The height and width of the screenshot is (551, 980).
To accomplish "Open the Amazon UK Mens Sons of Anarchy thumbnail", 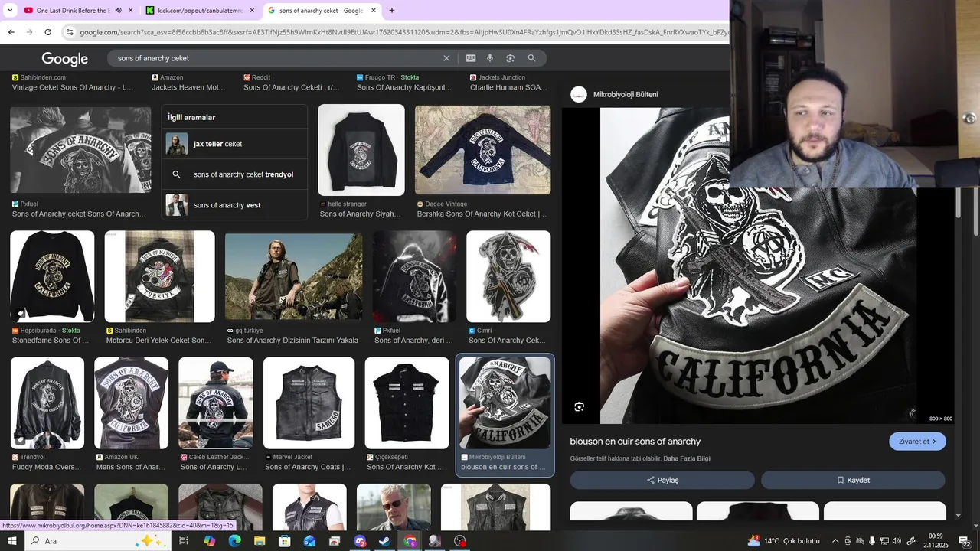I will click(131, 403).
